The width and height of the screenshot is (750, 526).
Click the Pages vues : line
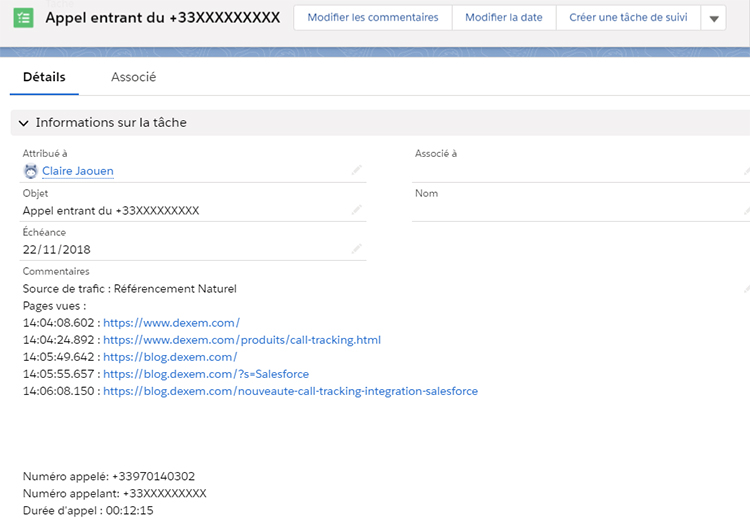coord(54,306)
